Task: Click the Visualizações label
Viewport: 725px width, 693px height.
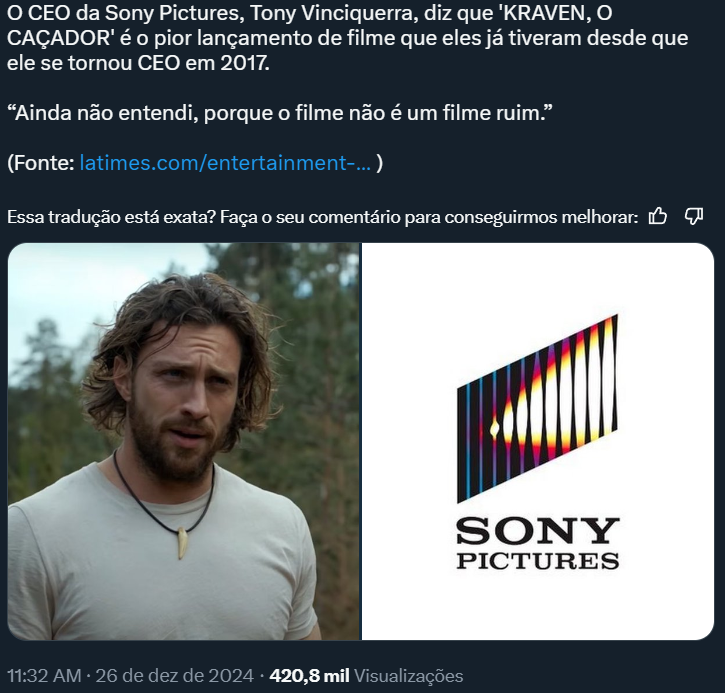Action: point(408,675)
